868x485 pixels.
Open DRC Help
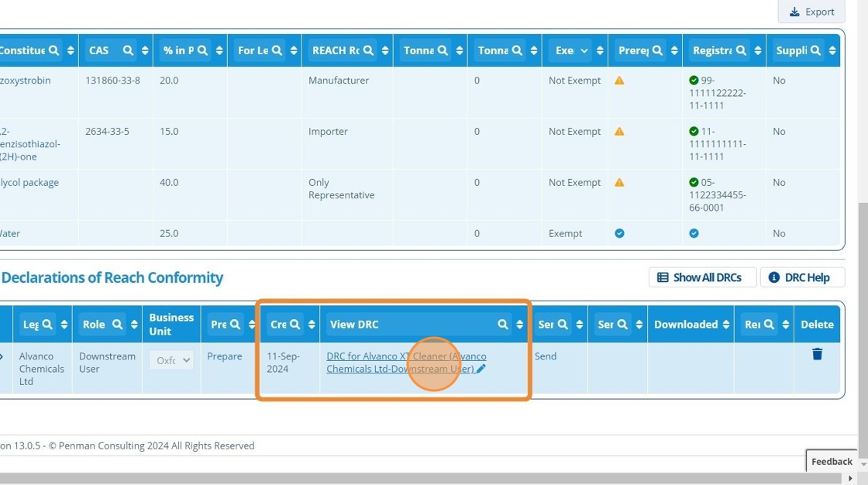pos(802,277)
